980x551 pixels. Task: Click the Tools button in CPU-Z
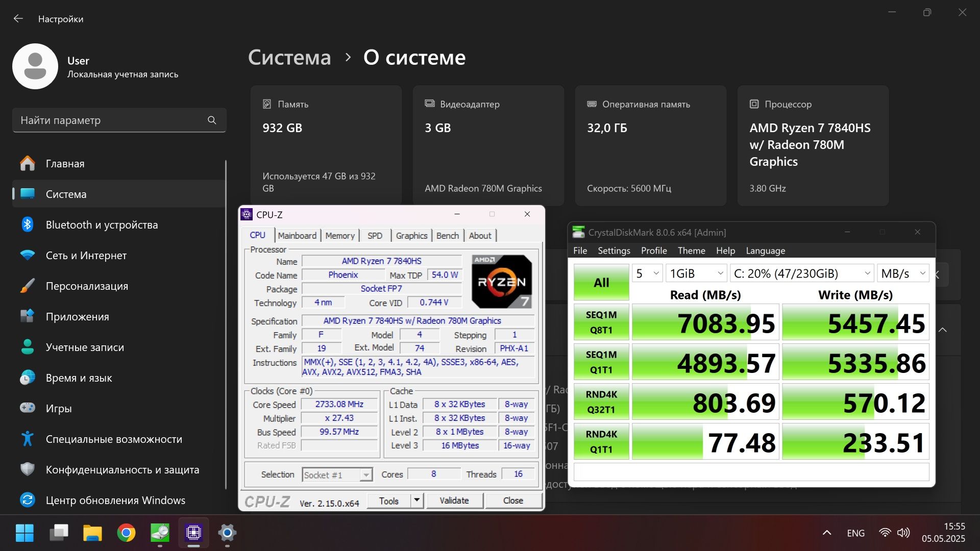coord(388,501)
